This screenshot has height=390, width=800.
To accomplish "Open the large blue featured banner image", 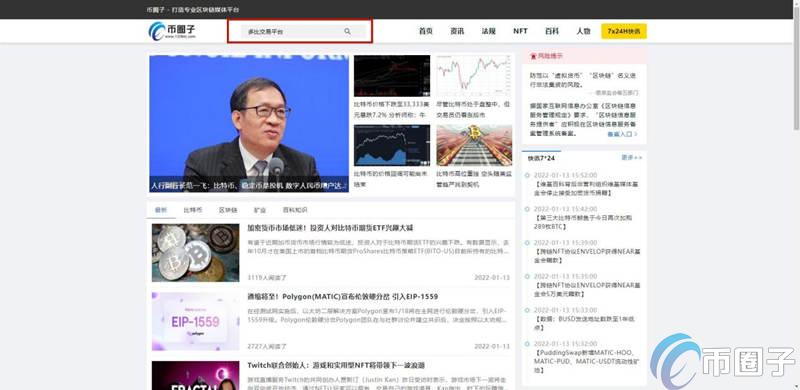I will pyautogui.click(x=249, y=124).
